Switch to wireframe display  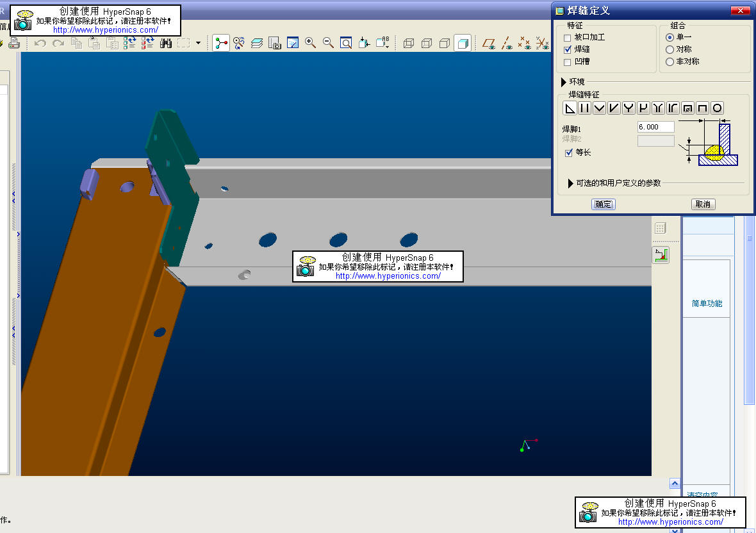(x=408, y=44)
